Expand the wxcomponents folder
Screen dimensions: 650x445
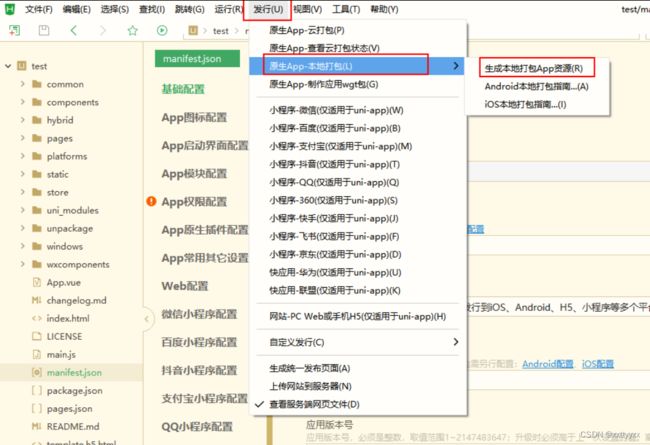coord(22,264)
